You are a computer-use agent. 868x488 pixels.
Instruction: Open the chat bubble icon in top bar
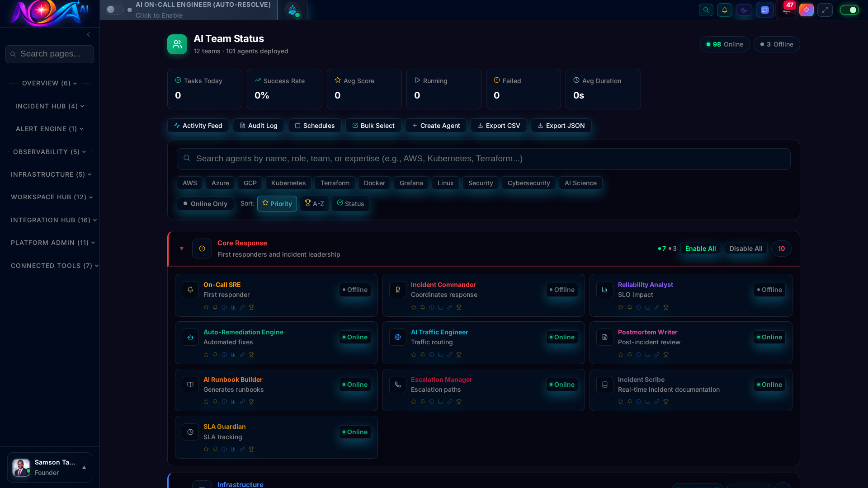pos(764,9)
